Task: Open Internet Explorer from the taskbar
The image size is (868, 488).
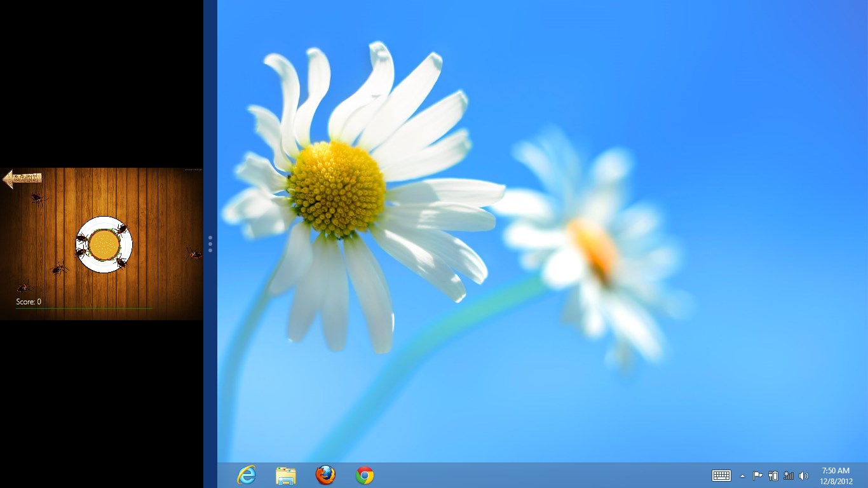Action: click(246, 475)
